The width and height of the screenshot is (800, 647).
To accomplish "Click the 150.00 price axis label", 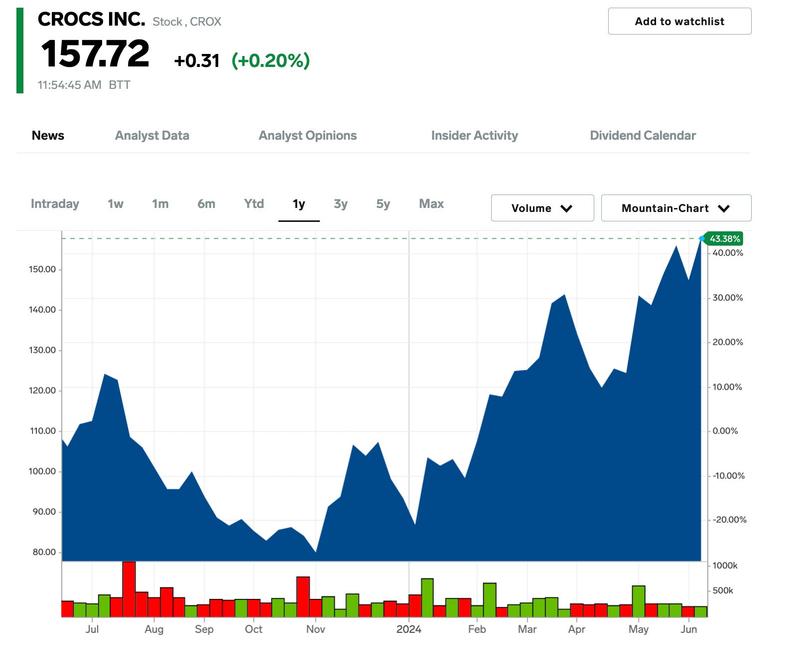I will 42,269.
